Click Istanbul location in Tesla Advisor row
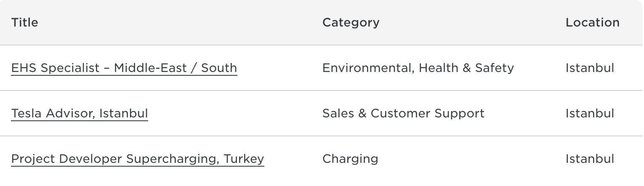Screen dimensions: 644x186 590,113
